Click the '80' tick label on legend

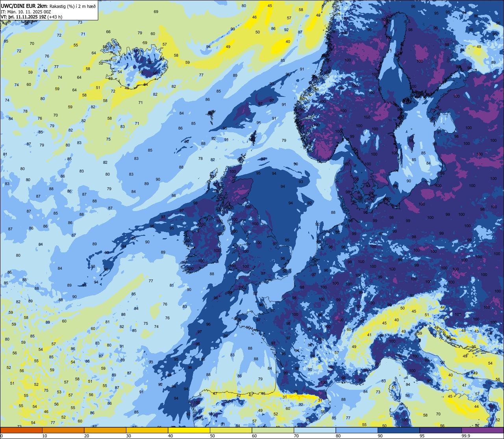coord(338,436)
